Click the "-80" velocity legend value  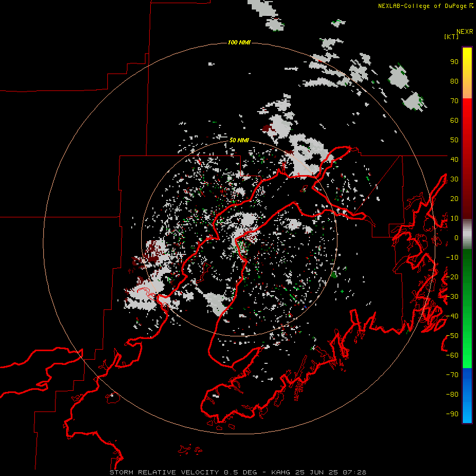(x=452, y=395)
